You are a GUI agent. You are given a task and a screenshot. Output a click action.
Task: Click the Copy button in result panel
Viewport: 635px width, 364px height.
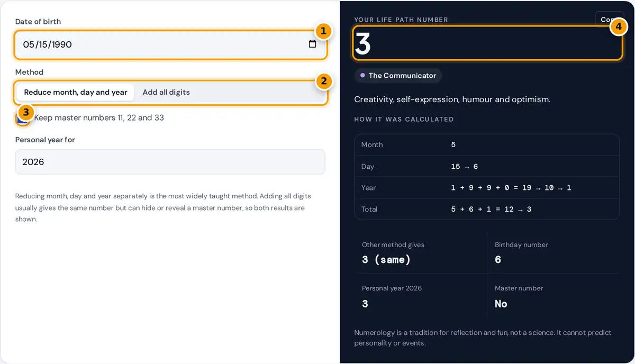pos(609,20)
